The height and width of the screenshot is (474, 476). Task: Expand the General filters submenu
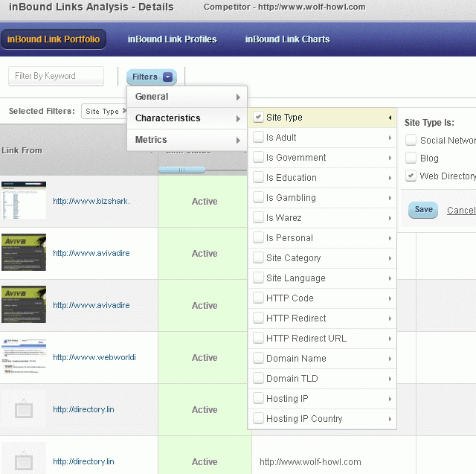coord(187,97)
